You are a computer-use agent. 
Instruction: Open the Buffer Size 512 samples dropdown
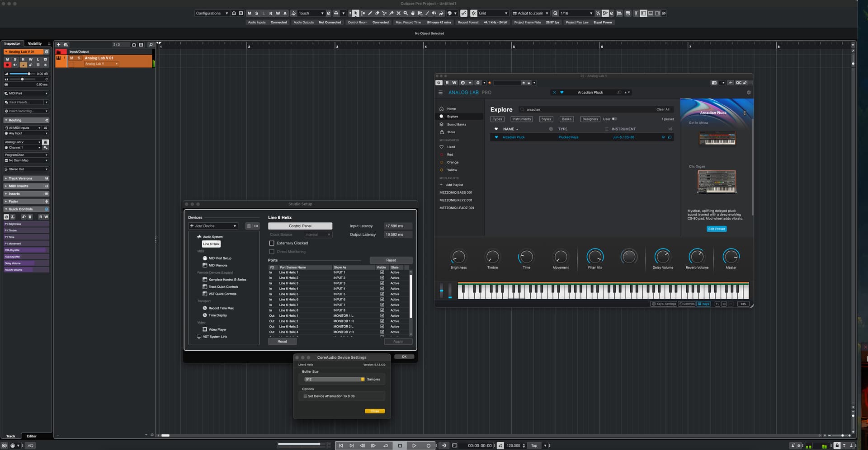pyautogui.click(x=334, y=380)
